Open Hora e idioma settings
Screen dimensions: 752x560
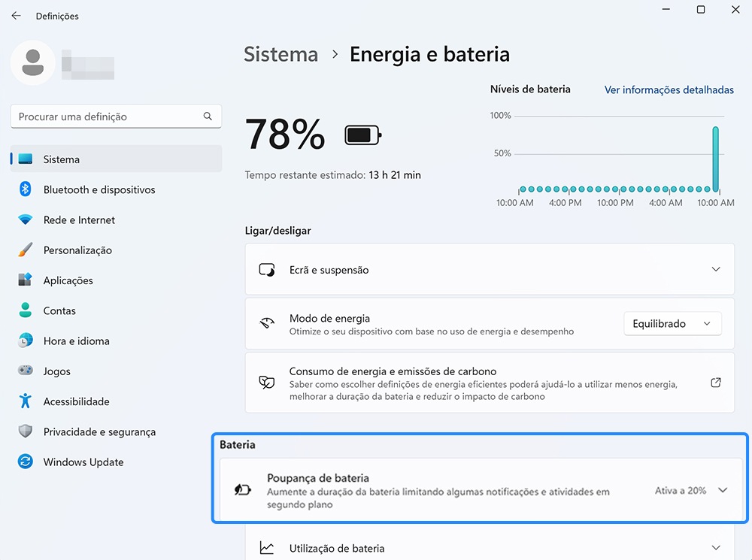tap(116, 341)
